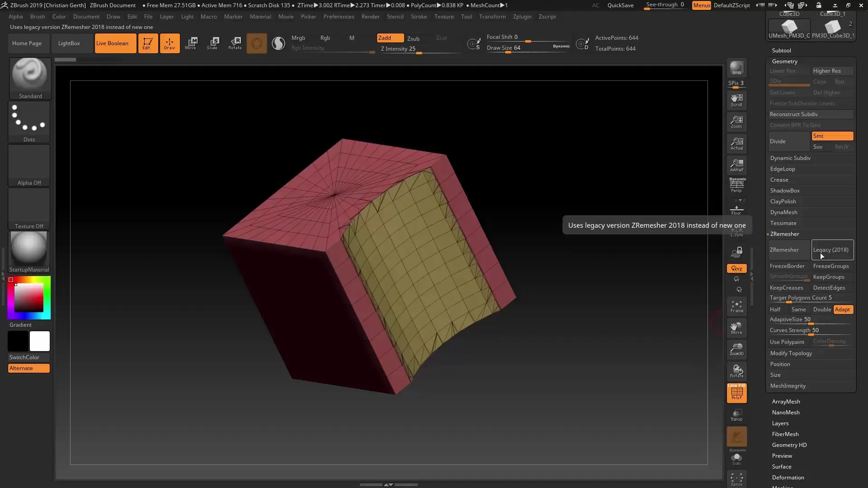Toggle Live Boolean mode
868x488 pixels.
click(115, 43)
